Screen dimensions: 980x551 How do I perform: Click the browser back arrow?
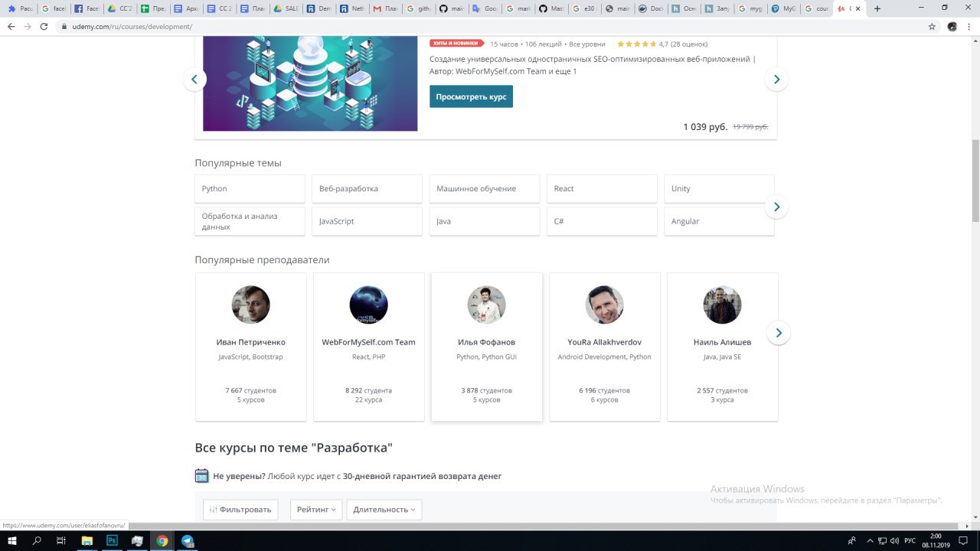11,26
